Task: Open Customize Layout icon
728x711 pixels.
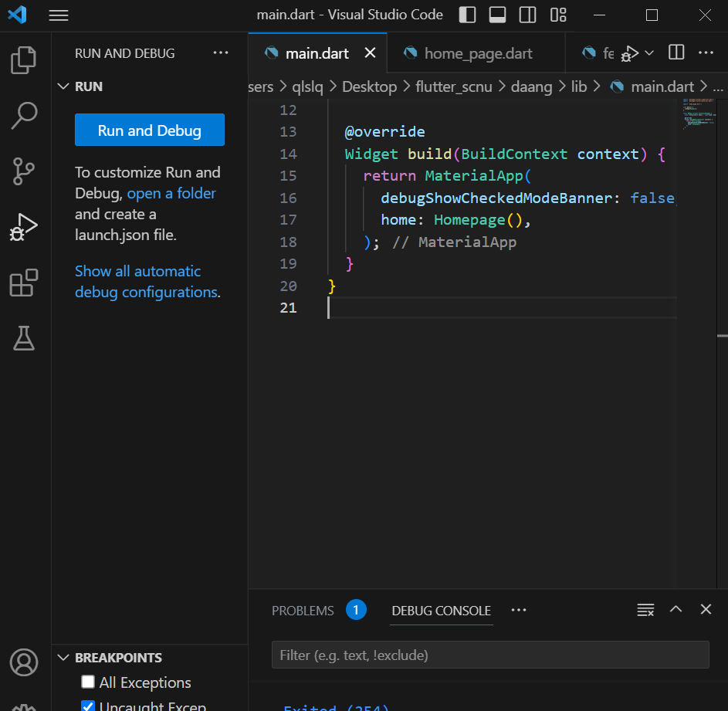Action: pyautogui.click(x=558, y=15)
